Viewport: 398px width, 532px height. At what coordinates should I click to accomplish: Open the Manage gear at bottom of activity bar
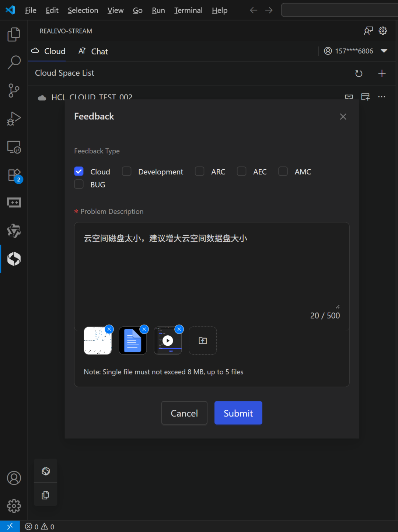[14, 506]
